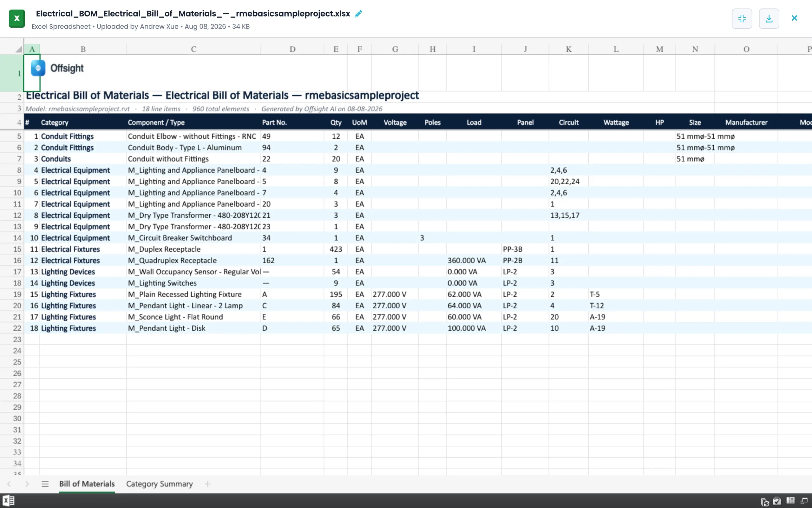Screen dimensions: 812x508
Task: Click the refresh documents icon in status bar
Action: point(765,502)
